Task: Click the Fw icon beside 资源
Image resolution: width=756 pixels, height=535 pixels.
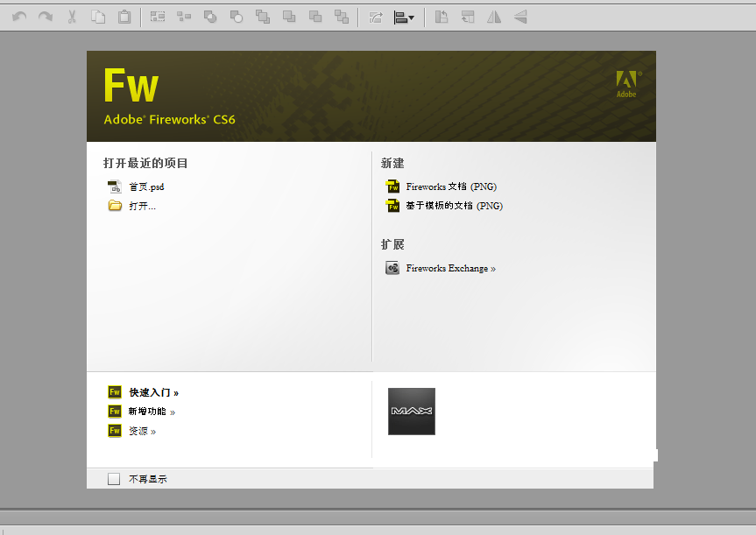Action: pos(115,431)
